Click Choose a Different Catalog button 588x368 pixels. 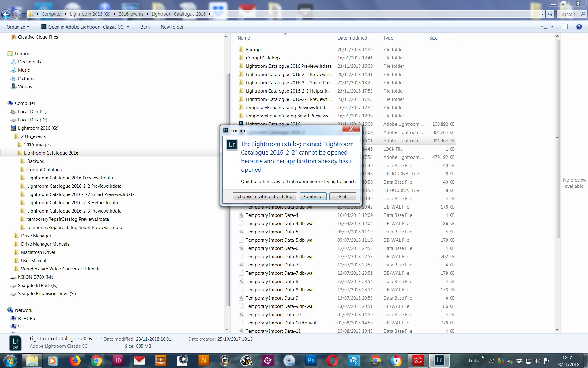pos(265,196)
